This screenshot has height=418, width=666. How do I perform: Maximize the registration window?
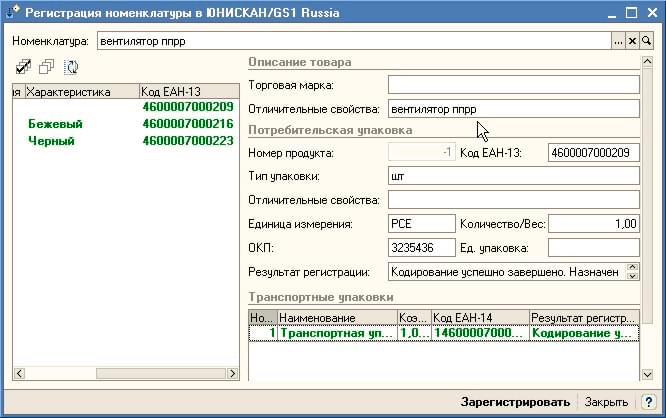632,13
